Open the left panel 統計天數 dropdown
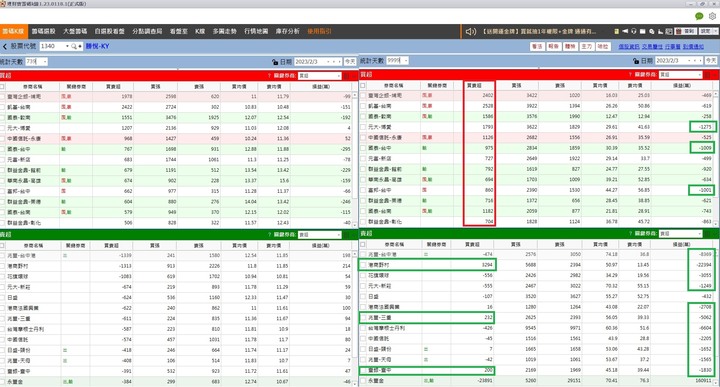The width and height of the screenshot is (720, 387). [45, 62]
